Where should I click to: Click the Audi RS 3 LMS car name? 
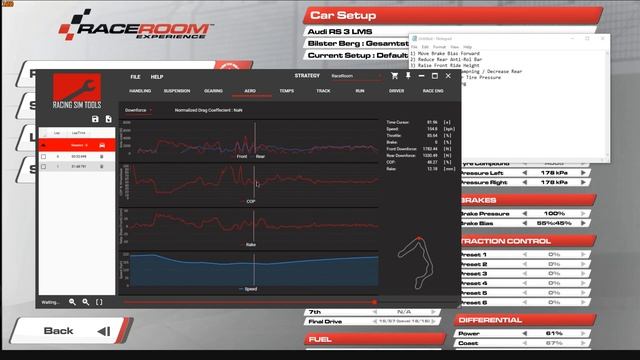point(340,32)
